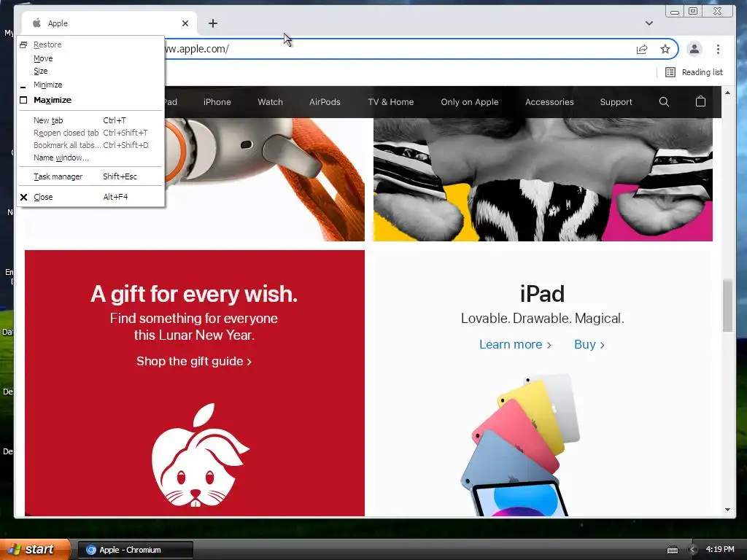
Task: Open TV & Home navigation link
Action: (391, 102)
